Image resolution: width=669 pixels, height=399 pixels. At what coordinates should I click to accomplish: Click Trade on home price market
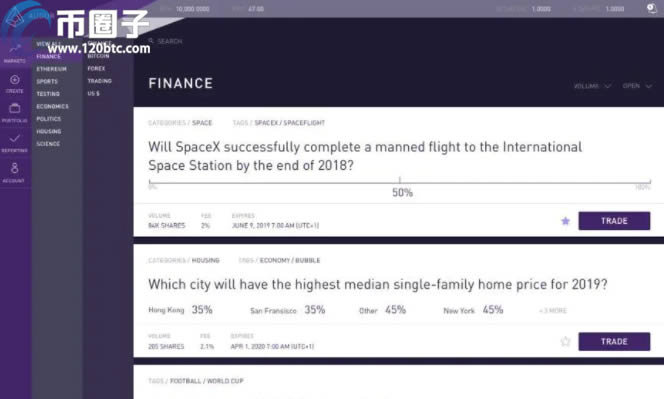[614, 341]
